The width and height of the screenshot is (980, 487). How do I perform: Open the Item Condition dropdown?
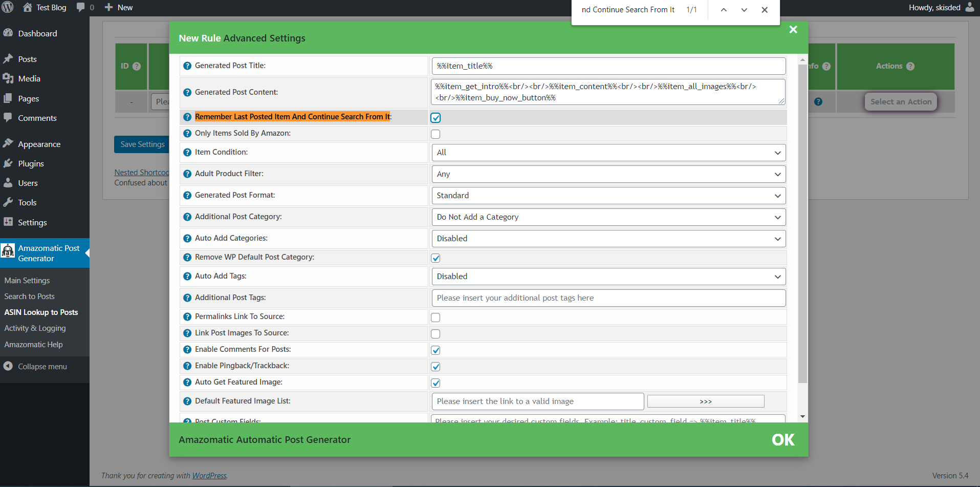coord(608,153)
